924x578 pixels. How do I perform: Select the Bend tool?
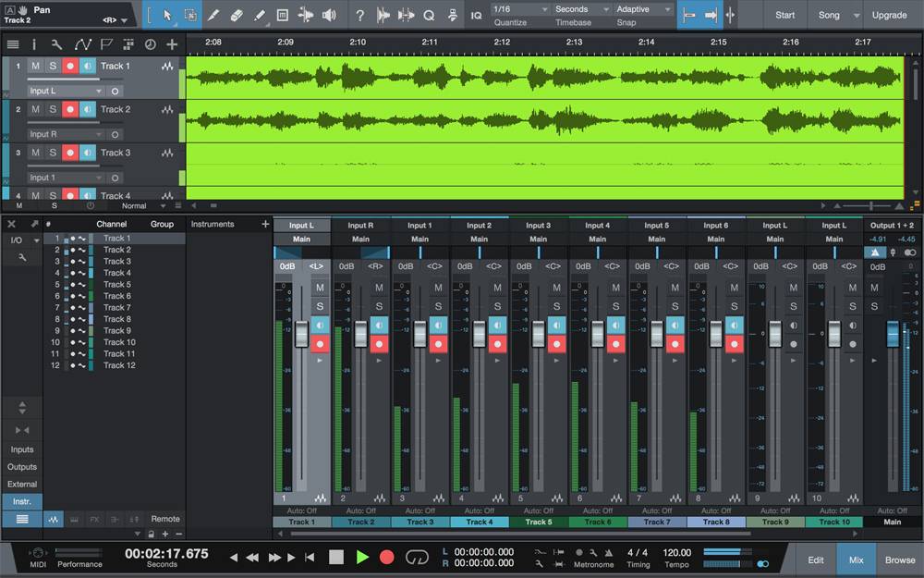[305, 16]
